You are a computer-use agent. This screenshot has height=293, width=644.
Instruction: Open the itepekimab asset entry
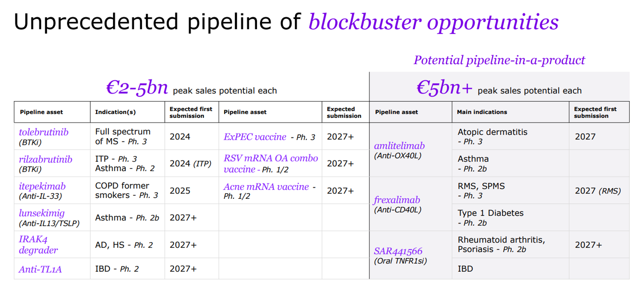pyautogui.click(x=42, y=186)
